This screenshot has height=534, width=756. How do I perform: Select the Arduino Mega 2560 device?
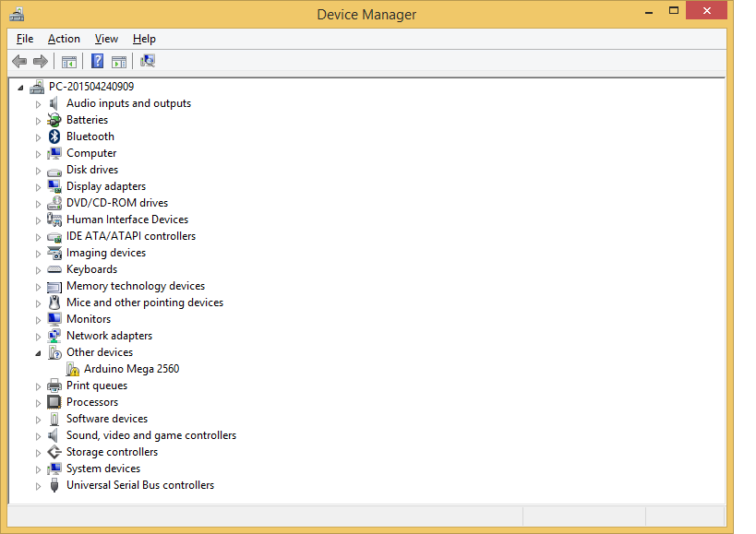[x=131, y=369]
